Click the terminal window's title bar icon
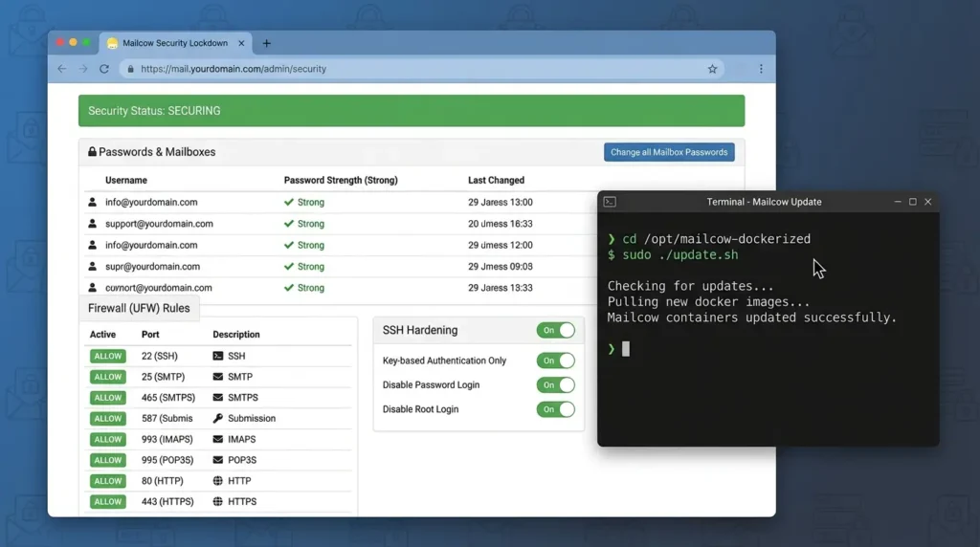980x547 pixels. (610, 202)
